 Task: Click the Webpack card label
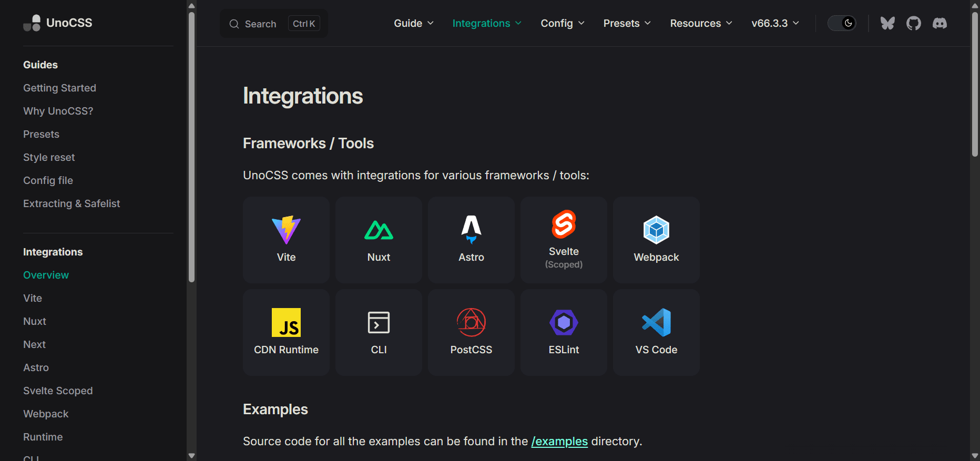[656, 257]
